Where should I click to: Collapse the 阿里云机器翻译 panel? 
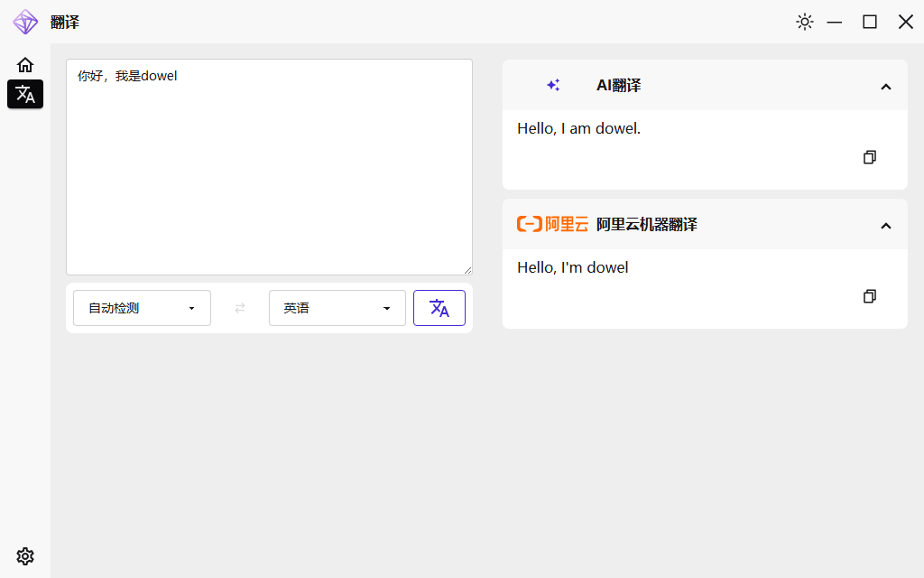click(x=885, y=225)
